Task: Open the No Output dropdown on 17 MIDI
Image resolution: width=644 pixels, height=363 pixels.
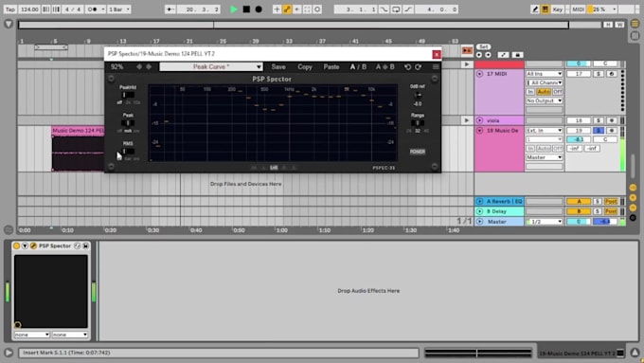Action: pos(545,100)
